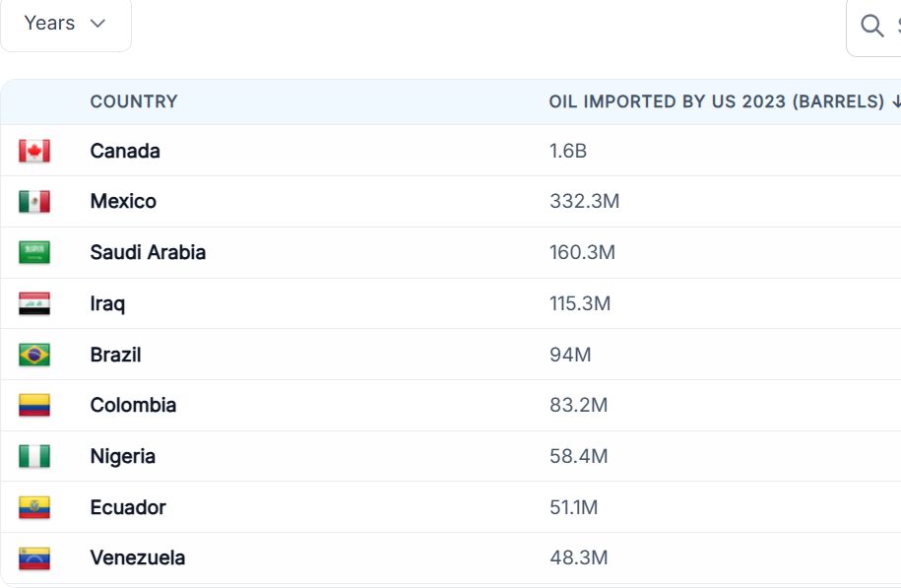Viewport: 901px width, 588px height.
Task: Click the Years dropdown chevron
Action: point(97,24)
